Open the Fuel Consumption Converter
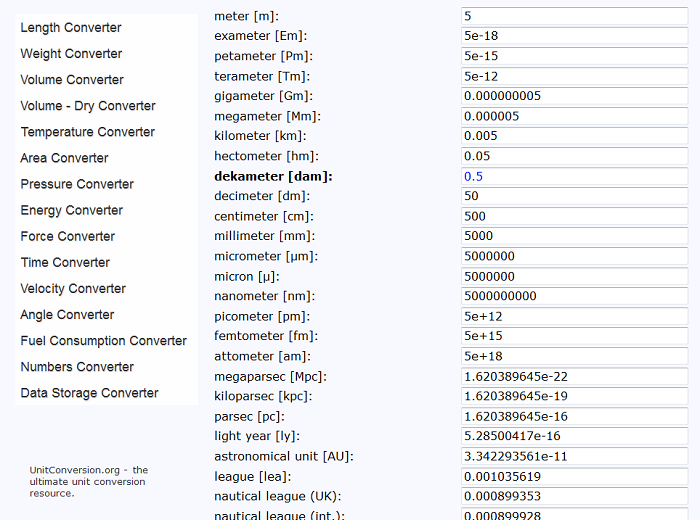The height and width of the screenshot is (520, 700). (104, 341)
